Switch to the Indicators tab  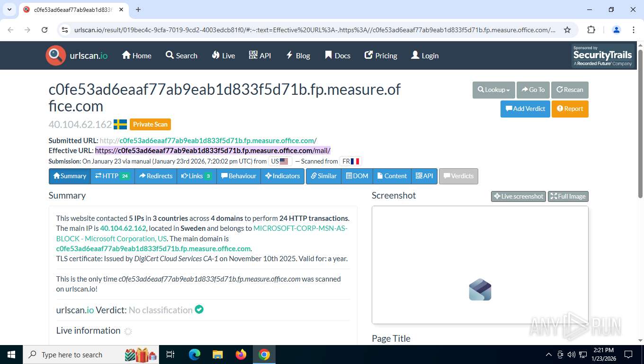pos(283,176)
